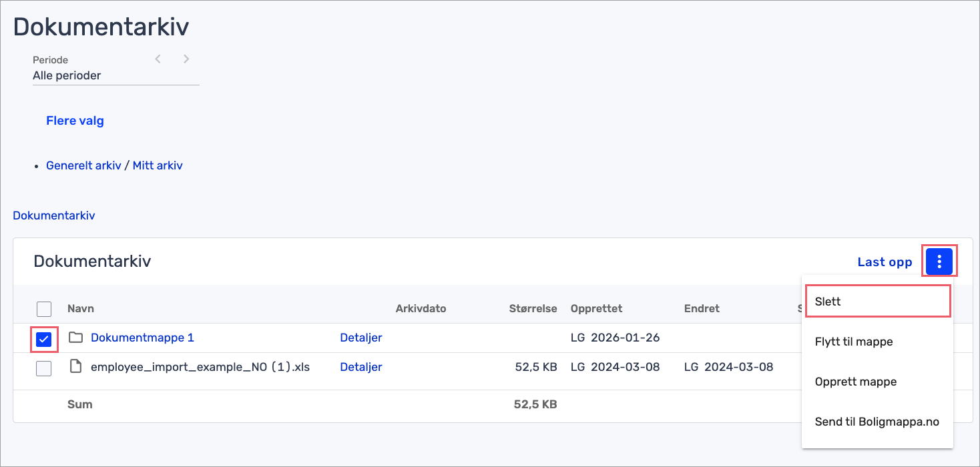Click the created date LG 2026-01-26
Image resolution: width=980 pixels, height=467 pixels.
(616, 338)
